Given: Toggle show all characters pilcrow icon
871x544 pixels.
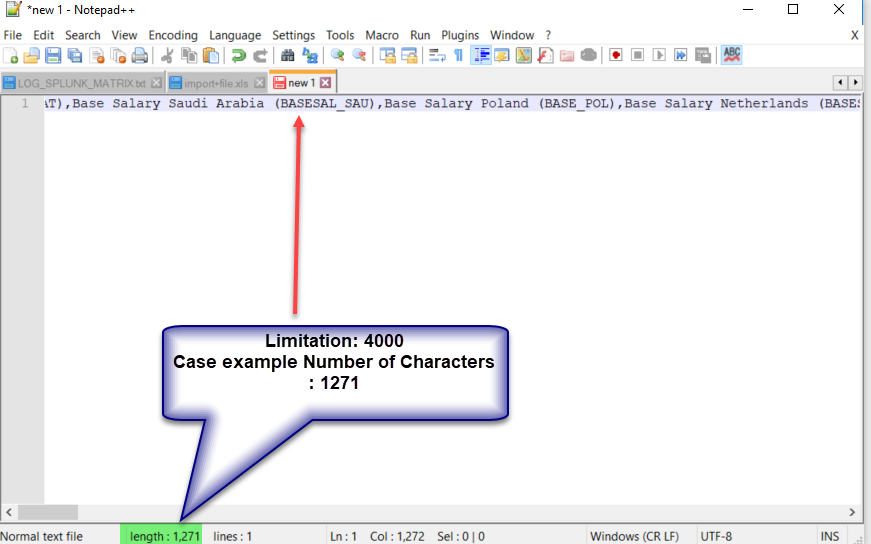Looking at the screenshot, I should [x=458, y=56].
